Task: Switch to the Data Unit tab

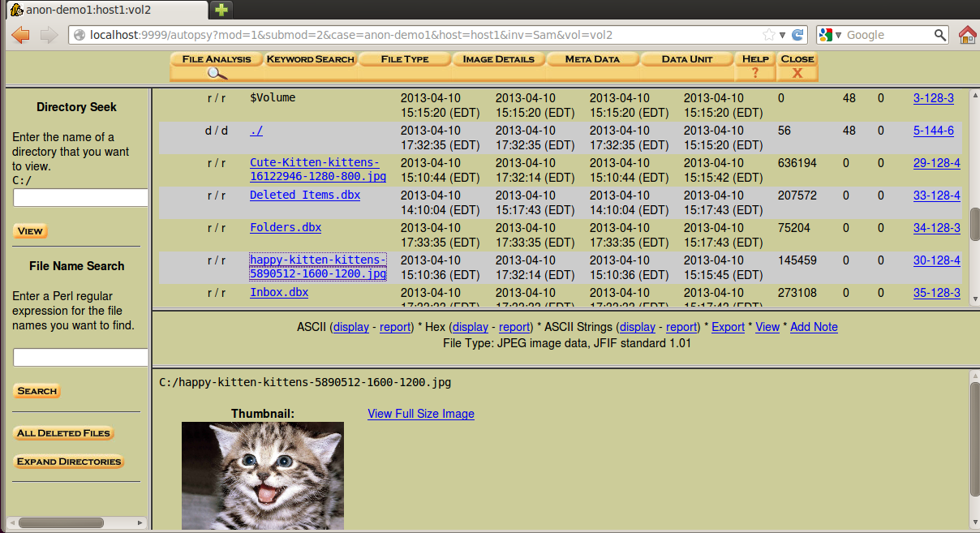Action: coord(687,59)
